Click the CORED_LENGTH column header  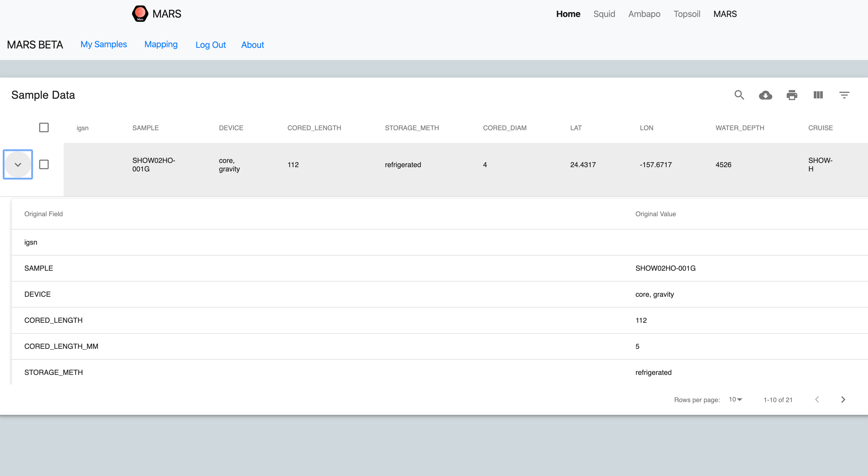[314, 128]
